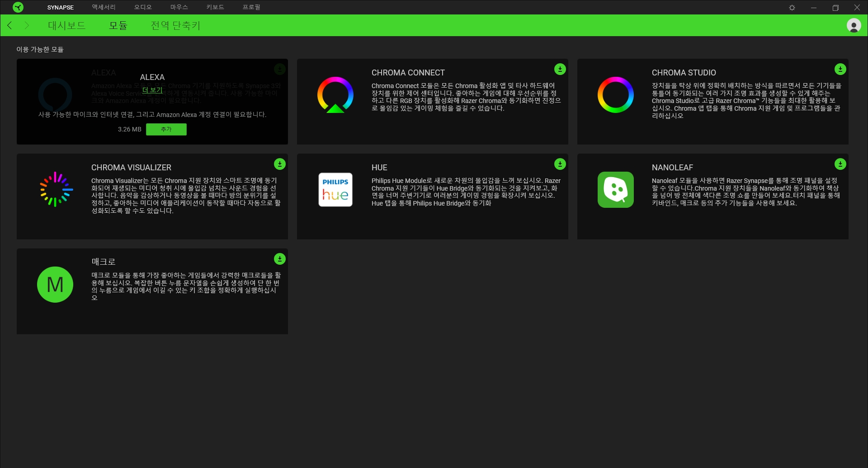Viewport: 868px width, 468px height.
Task: Go to the 대시보드 section
Action: pyautogui.click(x=67, y=26)
